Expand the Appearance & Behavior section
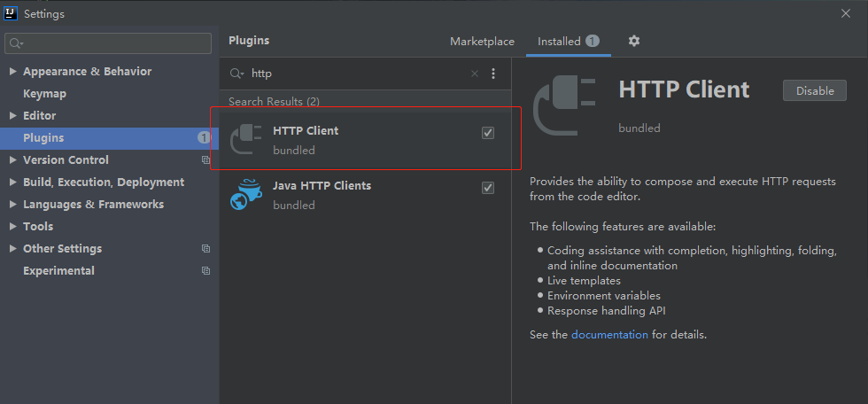 pyautogui.click(x=12, y=72)
